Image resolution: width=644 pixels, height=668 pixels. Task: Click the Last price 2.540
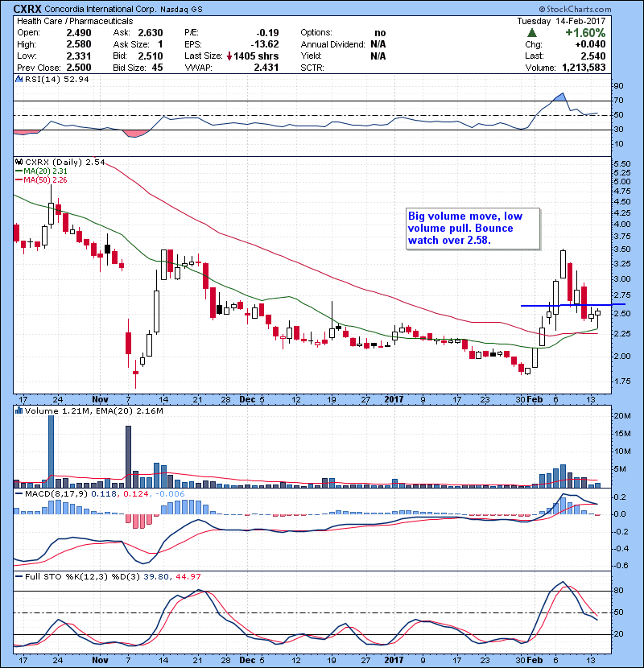[x=593, y=56]
